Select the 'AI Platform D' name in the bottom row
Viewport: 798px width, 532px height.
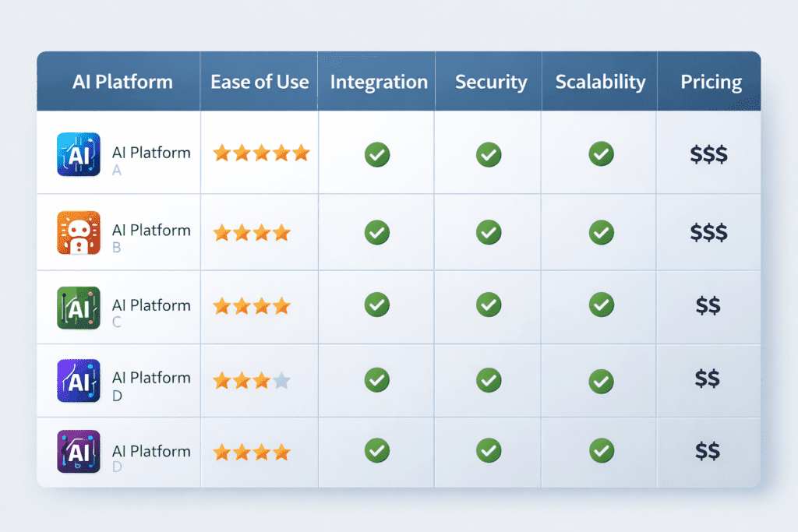coord(151,458)
